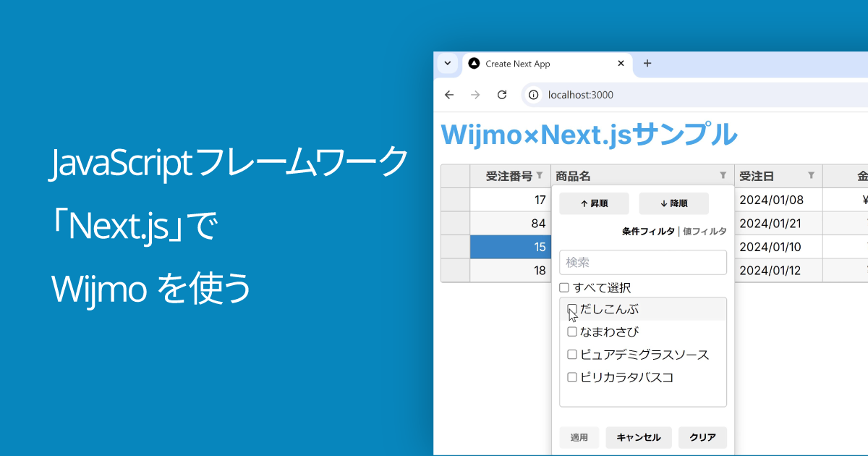Sort products descending with the ↓降順 control
The width and height of the screenshot is (868, 456).
(673, 203)
